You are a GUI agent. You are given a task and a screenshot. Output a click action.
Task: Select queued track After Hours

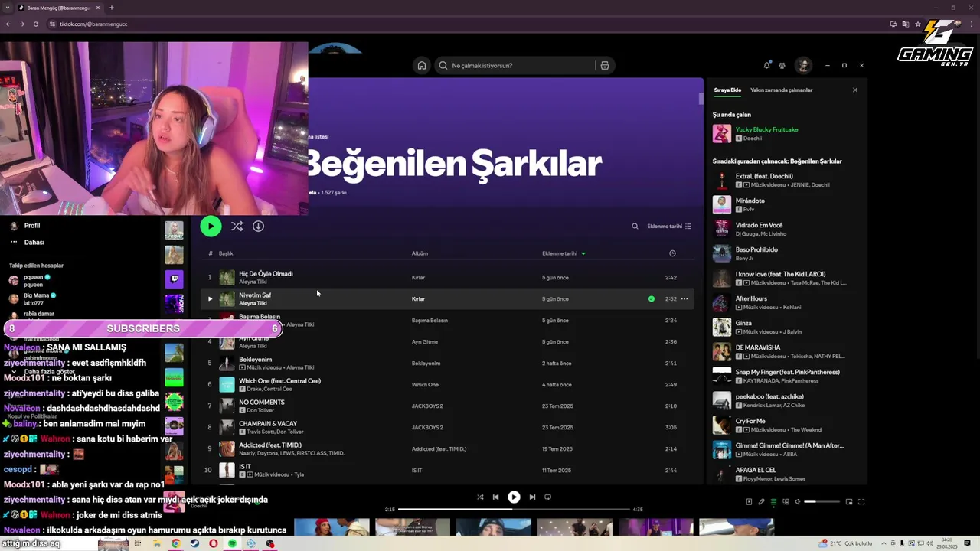pos(751,298)
